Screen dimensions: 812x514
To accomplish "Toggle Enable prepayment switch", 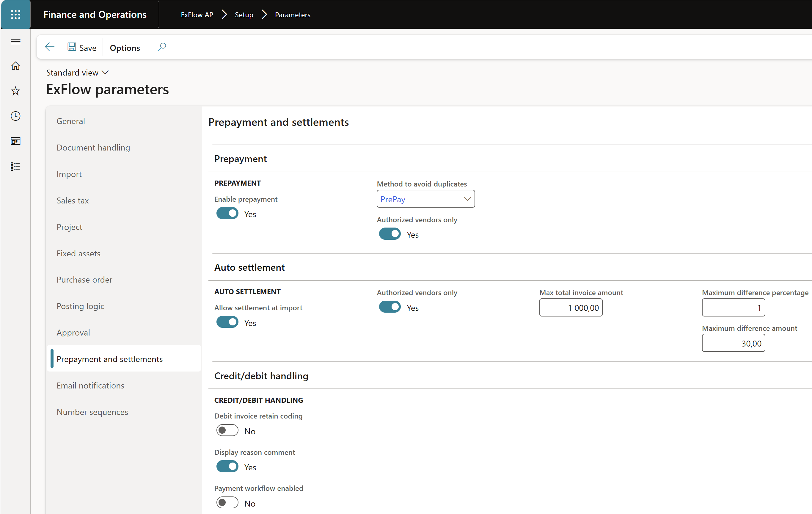I will 227,214.
